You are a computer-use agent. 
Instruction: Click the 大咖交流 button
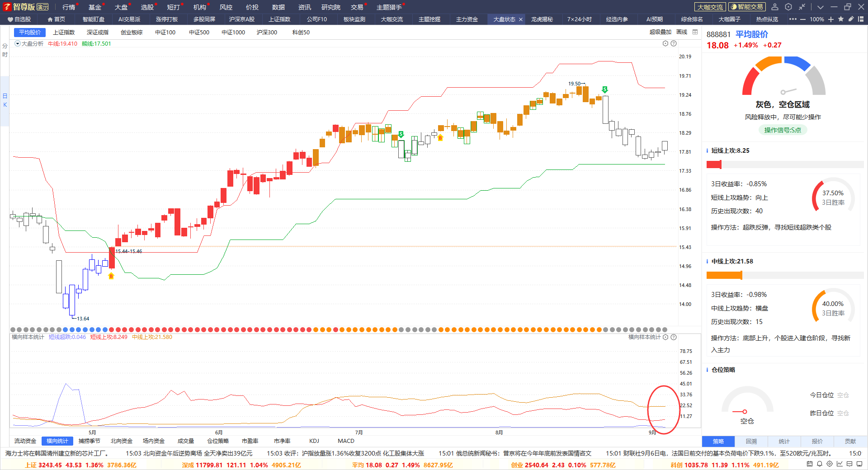pyautogui.click(x=710, y=7)
